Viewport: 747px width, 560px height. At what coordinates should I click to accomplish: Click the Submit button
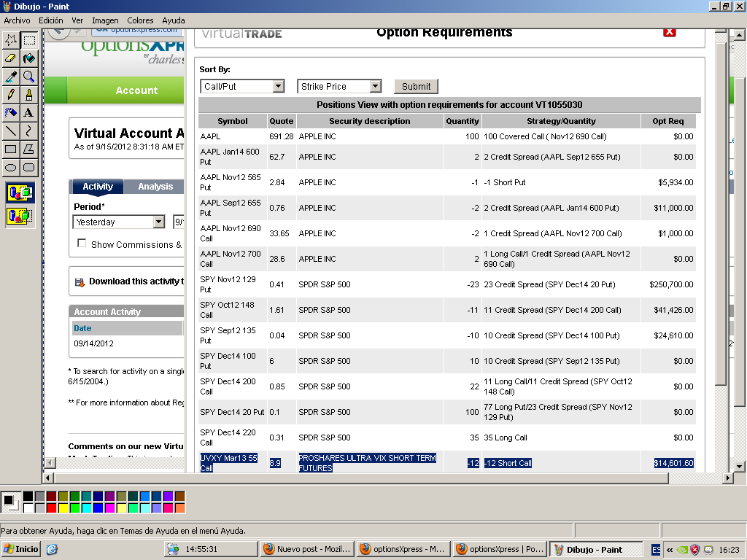(x=416, y=86)
